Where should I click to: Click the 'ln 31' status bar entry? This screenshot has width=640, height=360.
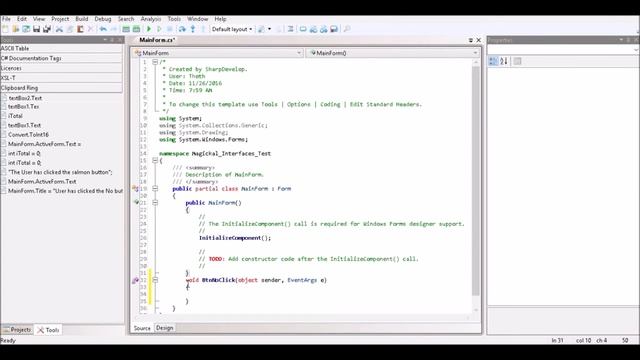(x=557, y=340)
